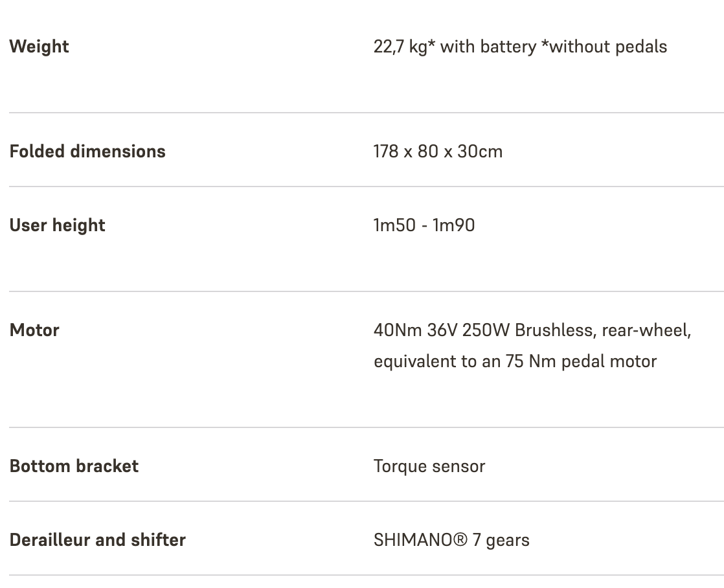The height and width of the screenshot is (588, 724).
Task: Click the SHIMANO® brand text
Action: 420,540
